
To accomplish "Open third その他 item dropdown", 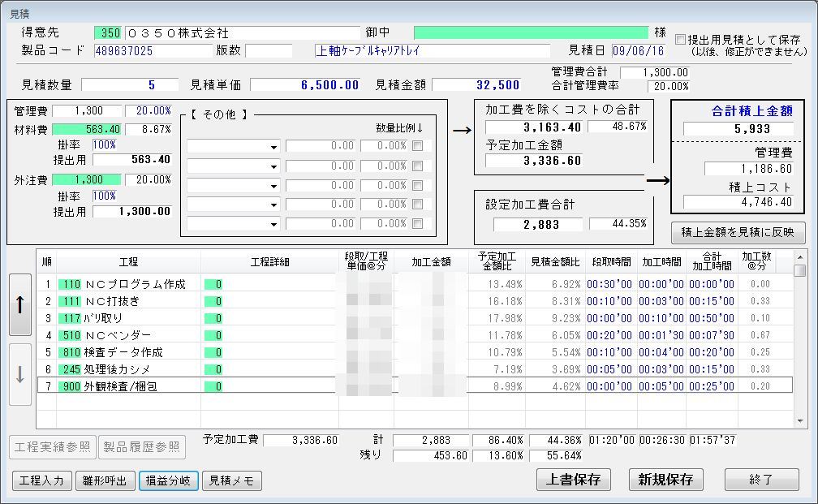I will click(274, 186).
